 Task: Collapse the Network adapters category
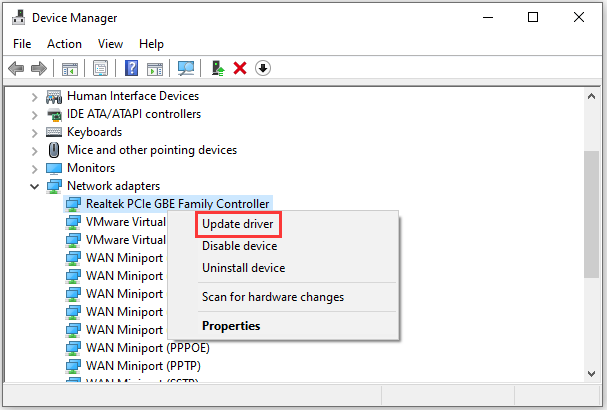35,186
